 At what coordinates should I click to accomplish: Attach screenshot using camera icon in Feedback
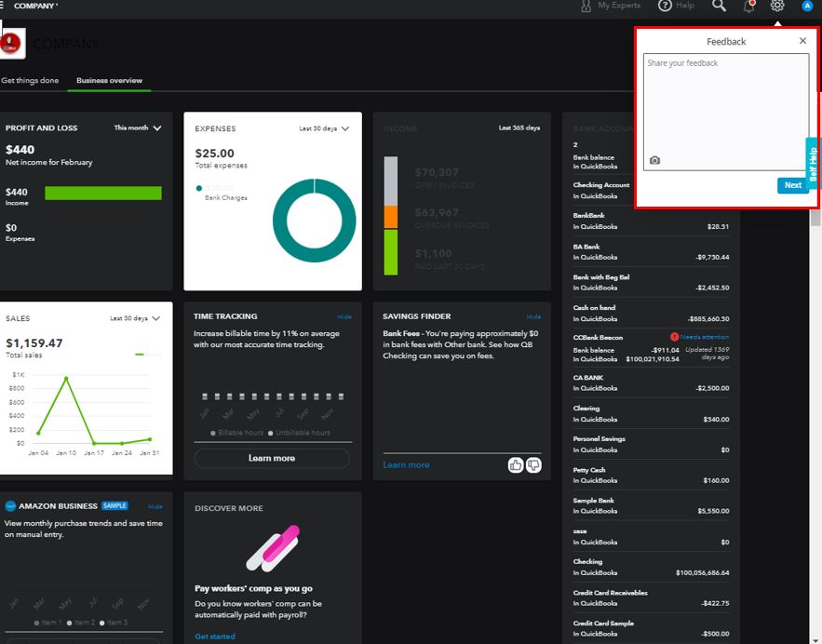click(654, 161)
